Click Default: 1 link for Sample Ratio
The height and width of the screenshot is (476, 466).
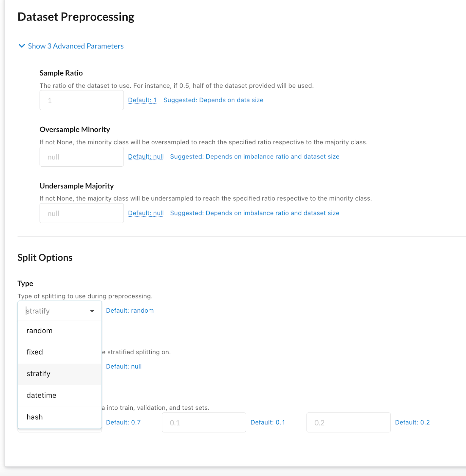coord(142,100)
